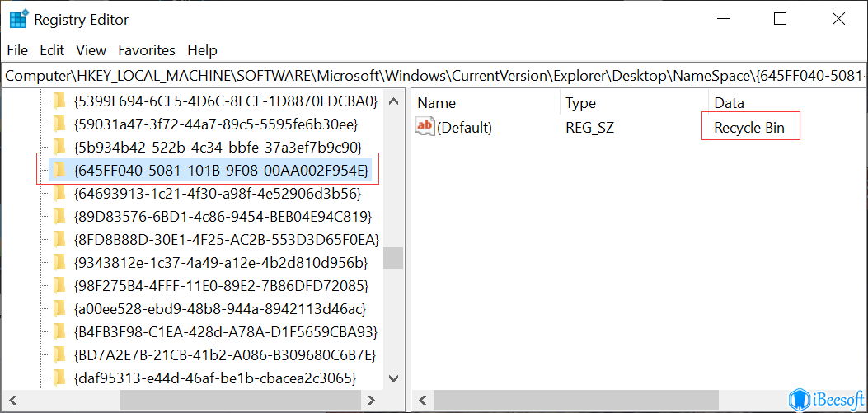Image resolution: width=868 pixels, height=413 pixels.
Task: Select key {B4FB3F98-C1EA-428d-A78A-D1F5659CBA93}
Action: tap(225, 332)
